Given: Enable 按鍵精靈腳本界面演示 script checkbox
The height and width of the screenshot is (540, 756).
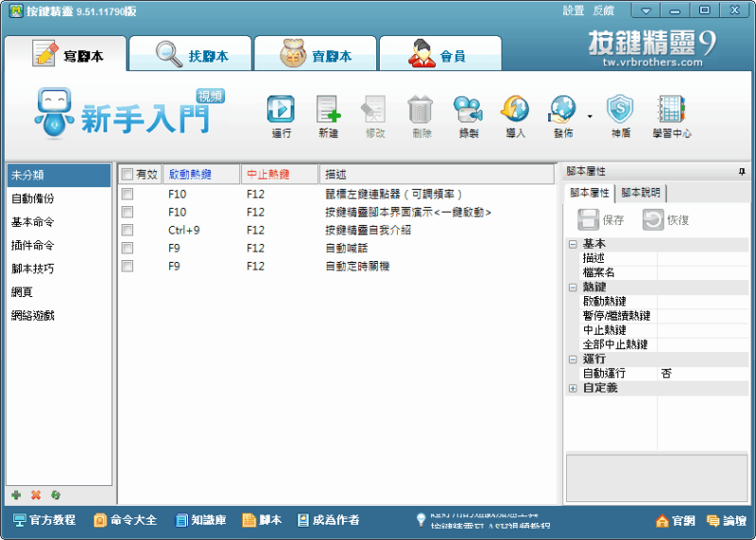Looking at the screenshot, I should point(128,212).
